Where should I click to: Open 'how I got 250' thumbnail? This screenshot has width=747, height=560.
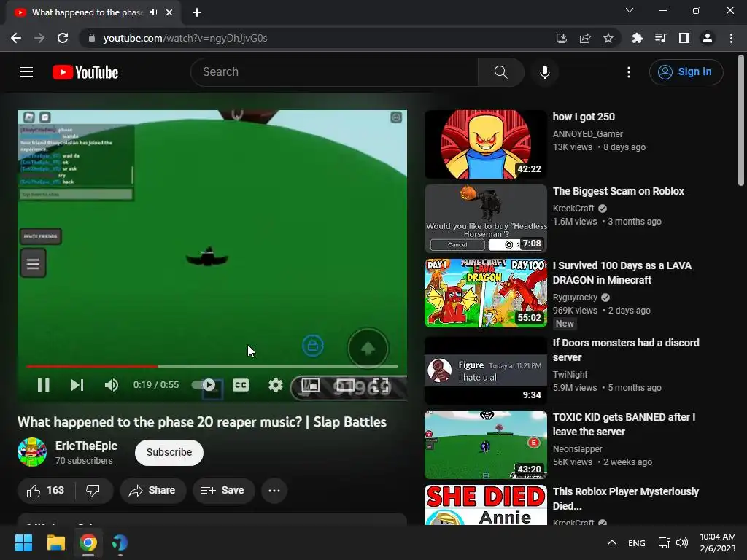[485, 144]
